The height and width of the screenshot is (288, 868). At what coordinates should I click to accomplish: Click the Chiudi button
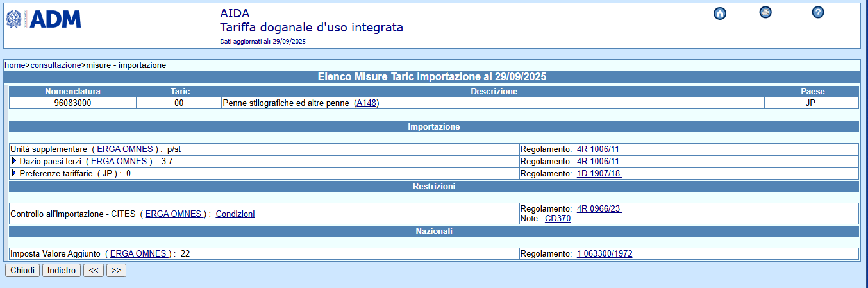tap(22, 270)
